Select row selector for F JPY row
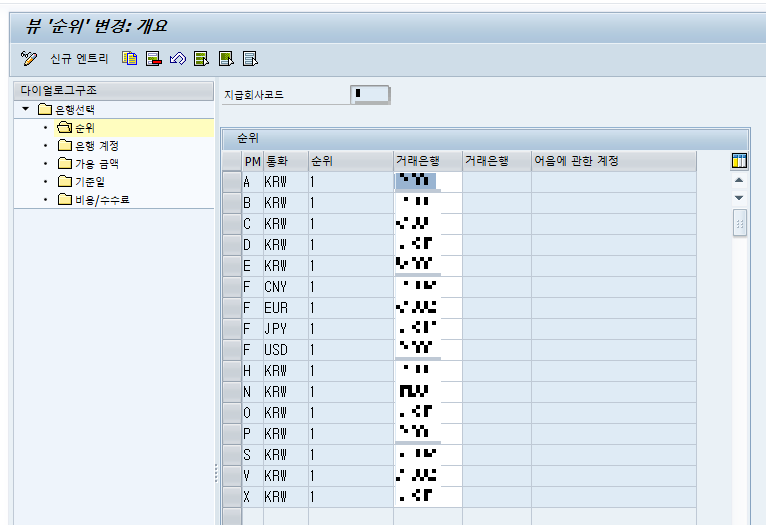766x525 pixels. click(x=232, y=329)
